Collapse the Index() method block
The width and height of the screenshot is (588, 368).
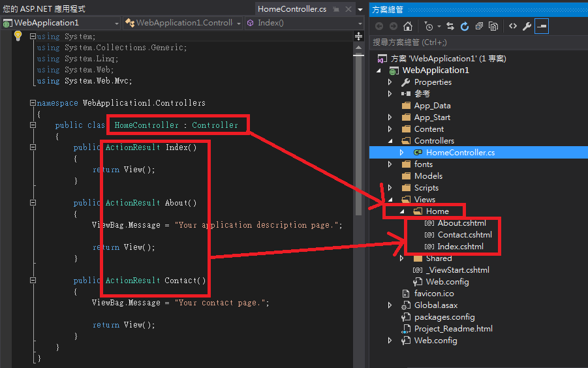pyautogui.click(x=33, y=147)
